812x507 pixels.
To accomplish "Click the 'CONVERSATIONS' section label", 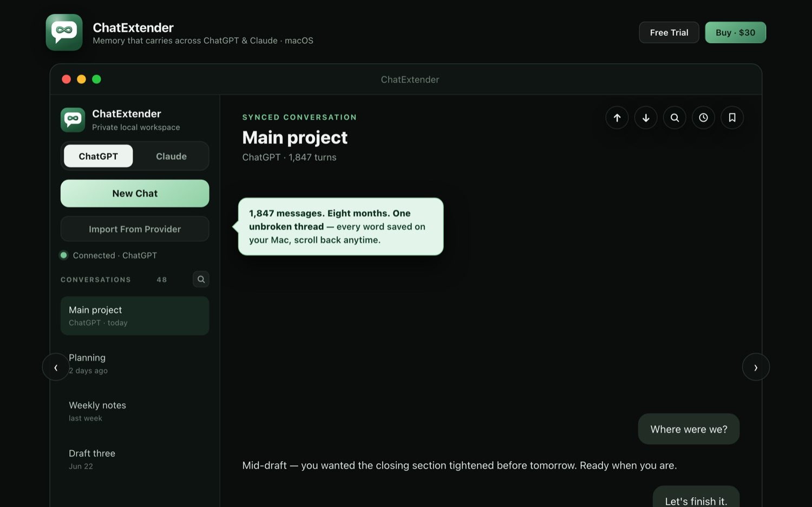I will (96, 280).
